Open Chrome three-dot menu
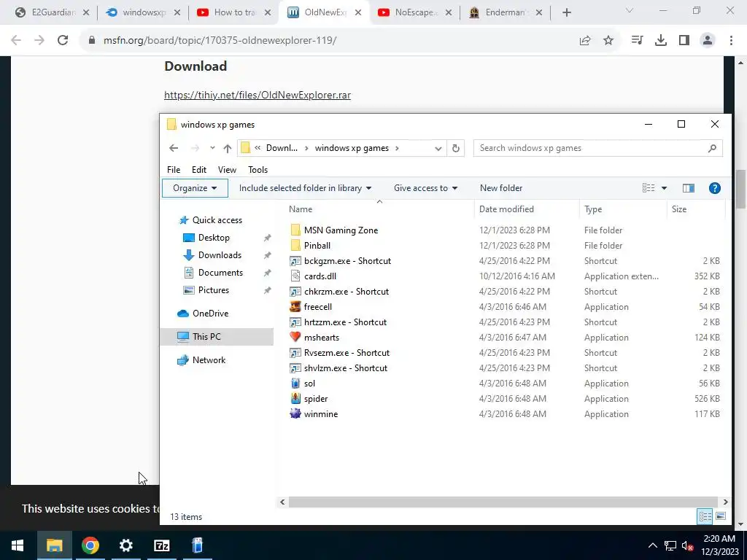The height and width of the screenshot is (560, 747). click(x=731, y=41)
